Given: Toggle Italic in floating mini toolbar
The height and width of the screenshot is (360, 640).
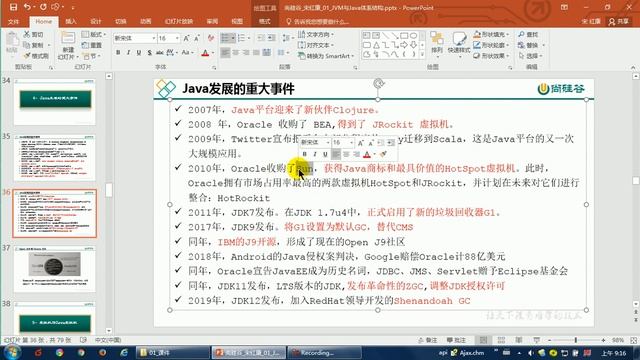Looking at the screenshot, I should coord(315,154).
